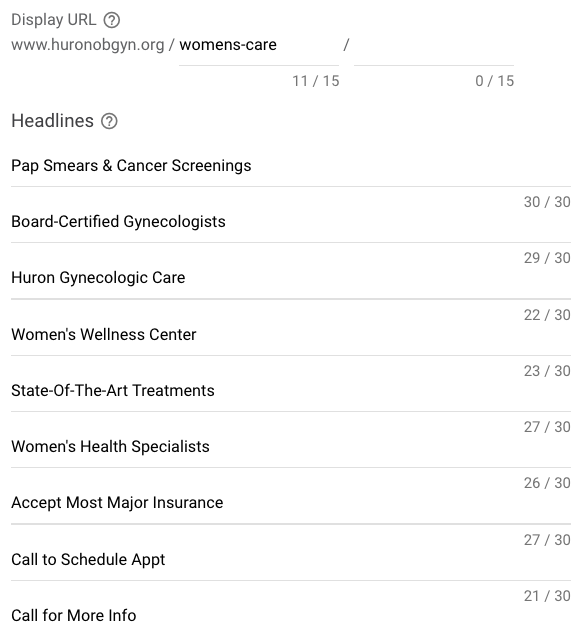Click the Headlines section label

coord(52,121)
